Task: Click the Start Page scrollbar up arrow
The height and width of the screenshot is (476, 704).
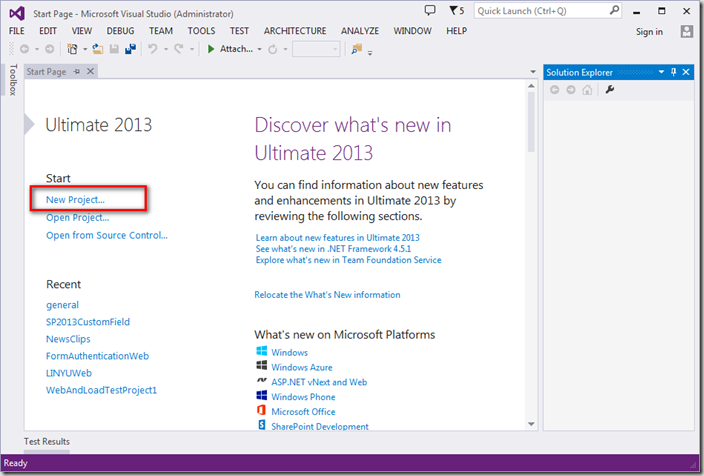Action: (x=531, y=86)
